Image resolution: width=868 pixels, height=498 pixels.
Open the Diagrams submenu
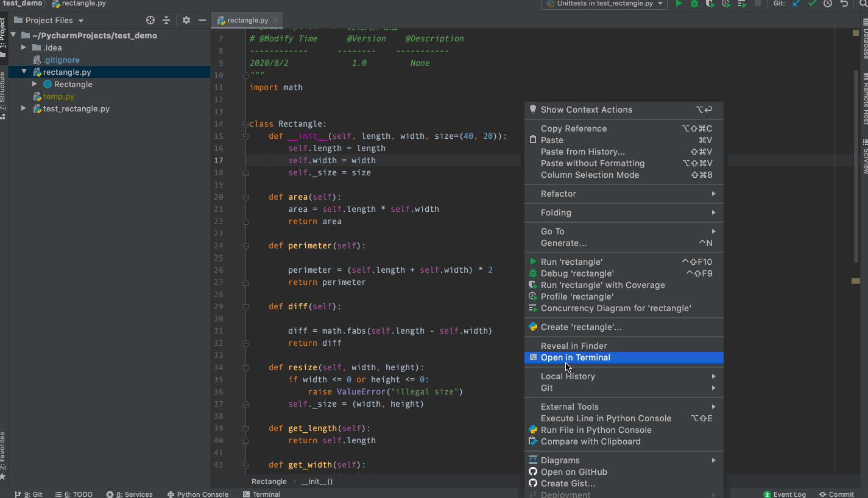[x=624, y=460]
